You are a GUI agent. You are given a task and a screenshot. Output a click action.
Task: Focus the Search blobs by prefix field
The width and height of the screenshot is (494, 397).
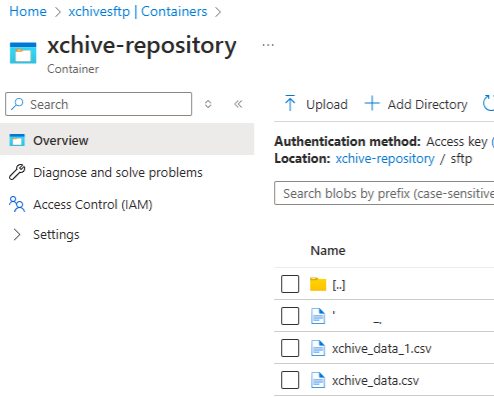coord(384,193)
